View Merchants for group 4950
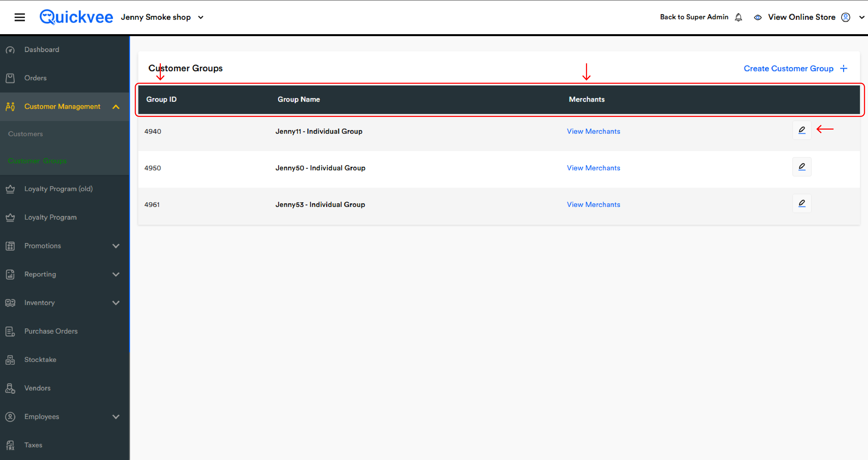 [x=593, y=168]
